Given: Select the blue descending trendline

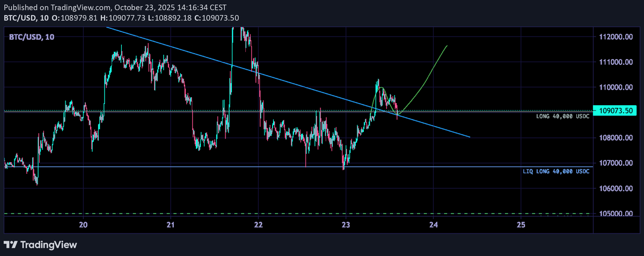Looking at the screenshot, I should pyautogui.click(x=289, y=82).
